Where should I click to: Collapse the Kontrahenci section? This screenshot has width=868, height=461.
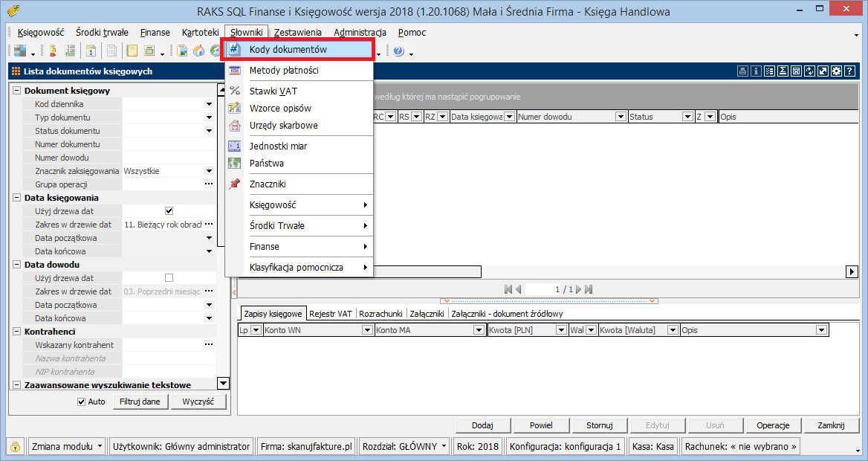tap(17, 332)
